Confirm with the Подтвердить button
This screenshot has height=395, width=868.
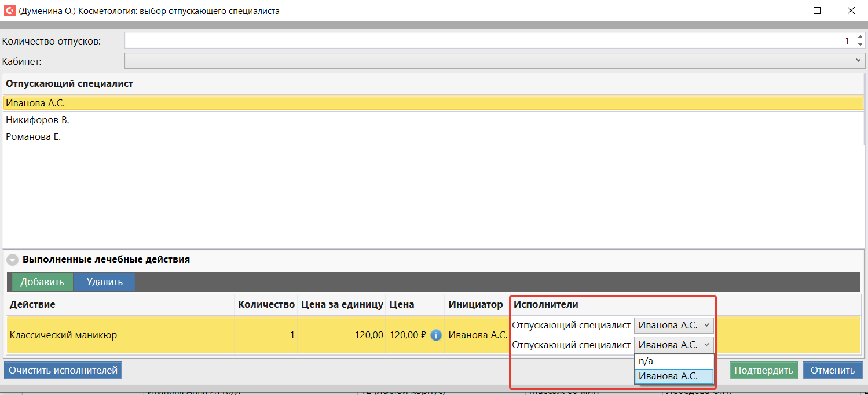(763, 371)
